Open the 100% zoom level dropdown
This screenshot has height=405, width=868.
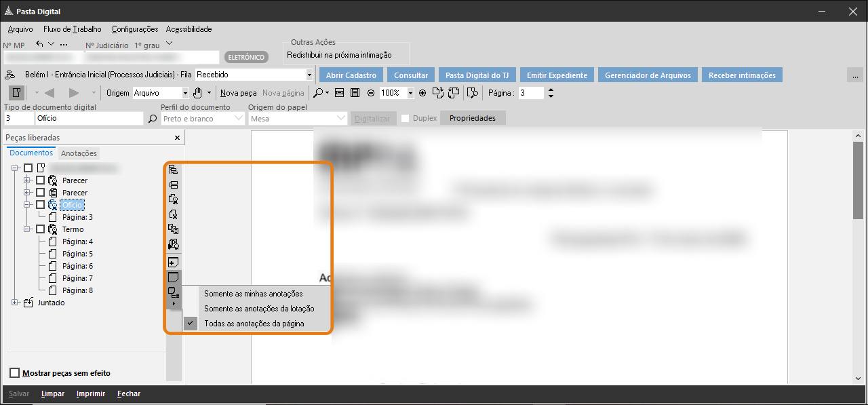(410, 93)
